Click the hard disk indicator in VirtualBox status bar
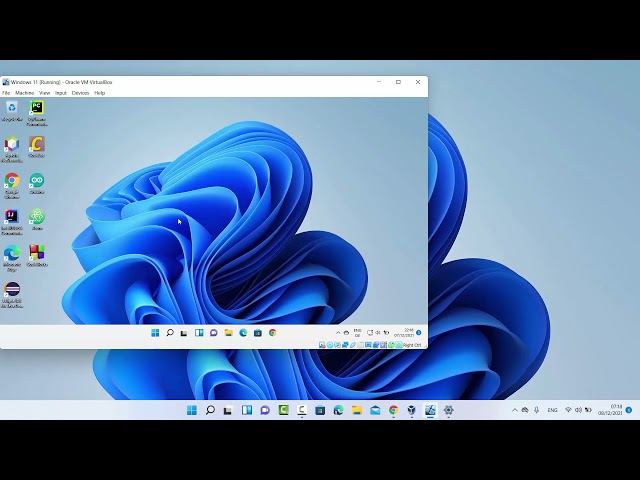 pos(322,345)
